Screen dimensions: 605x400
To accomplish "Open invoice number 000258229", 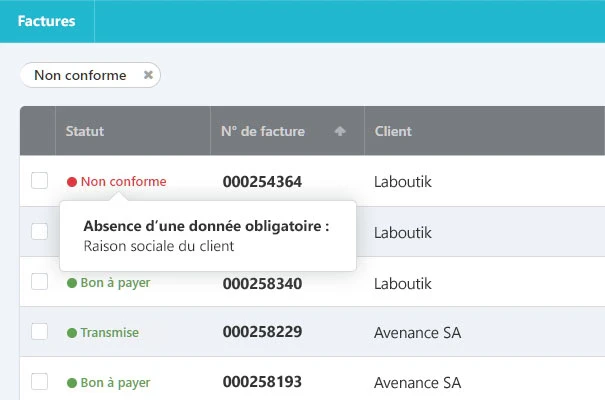I will [262, 332].
